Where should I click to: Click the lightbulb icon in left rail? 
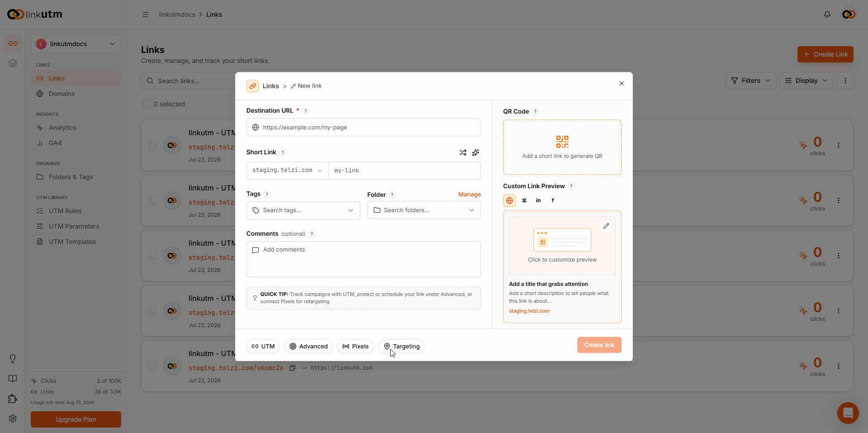13,359
